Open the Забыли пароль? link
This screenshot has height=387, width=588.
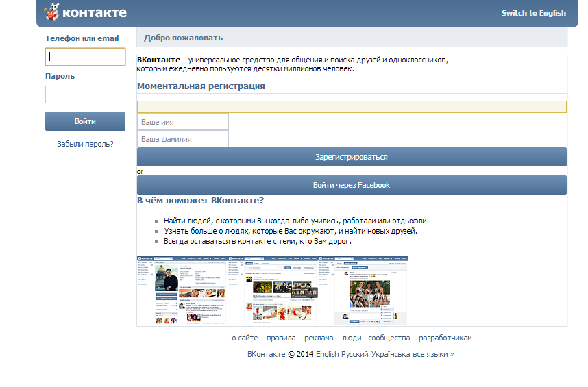pos(85,144)
